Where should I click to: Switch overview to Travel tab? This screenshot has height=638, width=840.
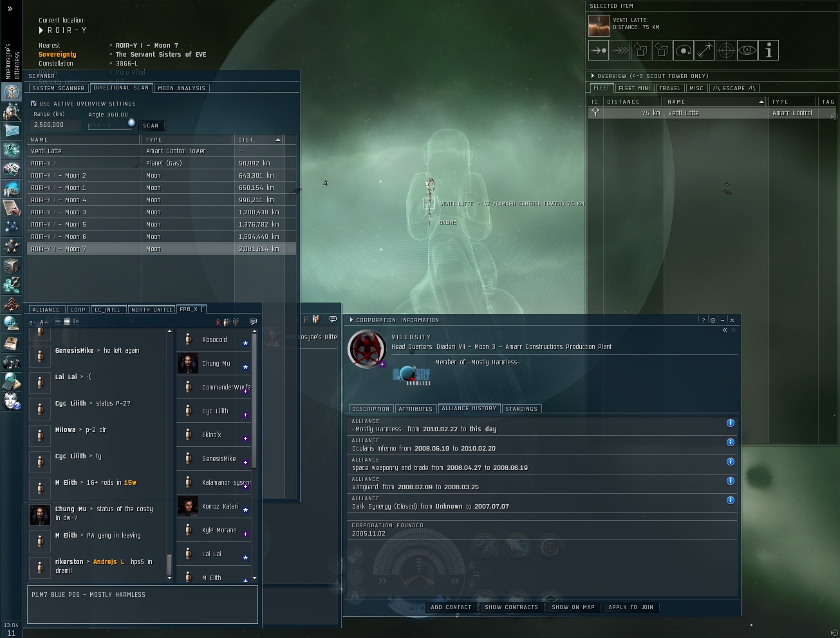tap(669, 88)
